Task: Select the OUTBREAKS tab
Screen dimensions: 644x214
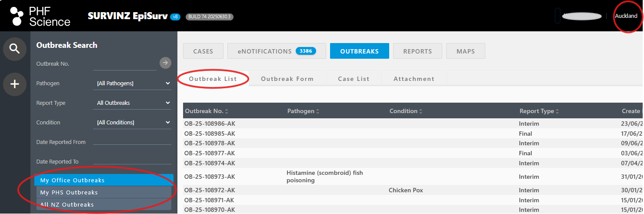Action: coord(359,51)
